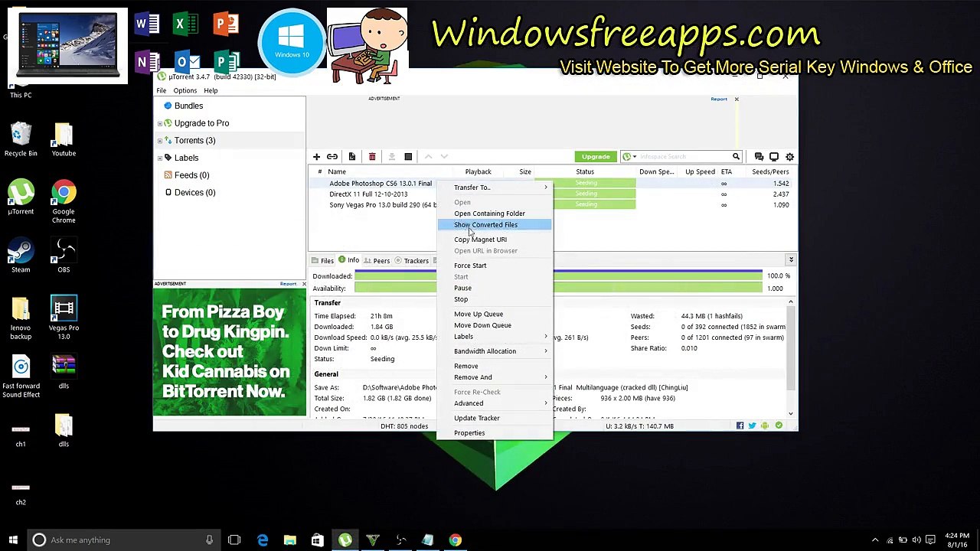980x551 pixels.
Task: Choose Show Converted Files
Action: pyautogui.click(x=495, y=225)
